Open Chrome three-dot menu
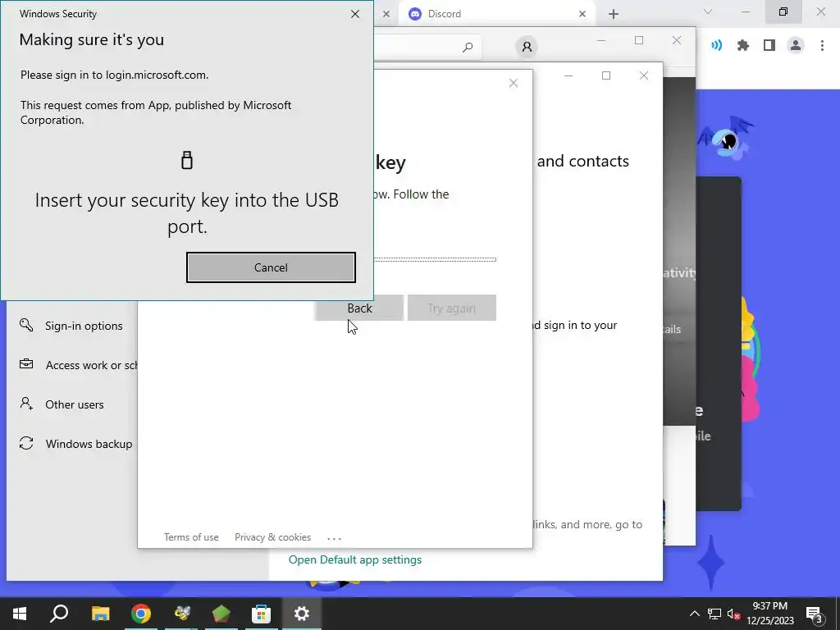 (822, 46)
